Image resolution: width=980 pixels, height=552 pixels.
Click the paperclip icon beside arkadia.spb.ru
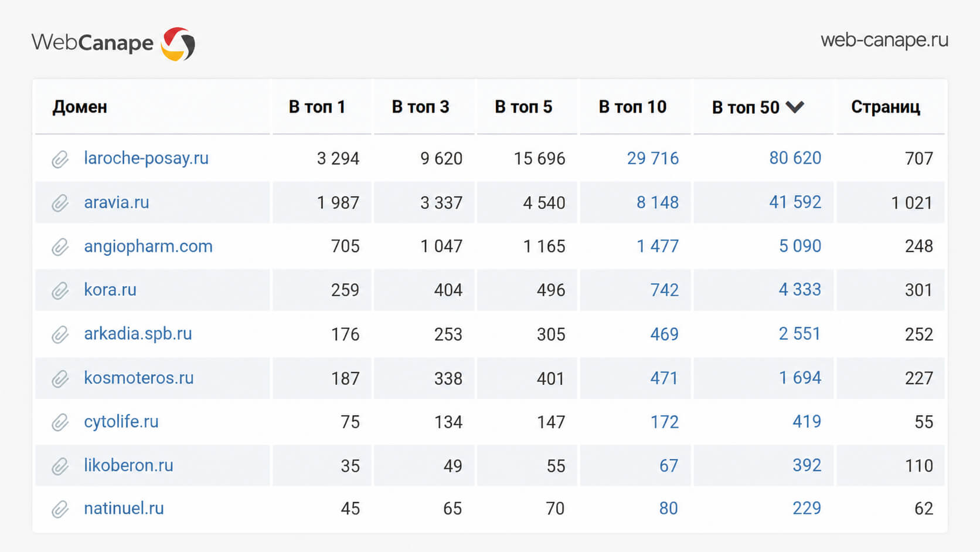[x=60, y=334]
